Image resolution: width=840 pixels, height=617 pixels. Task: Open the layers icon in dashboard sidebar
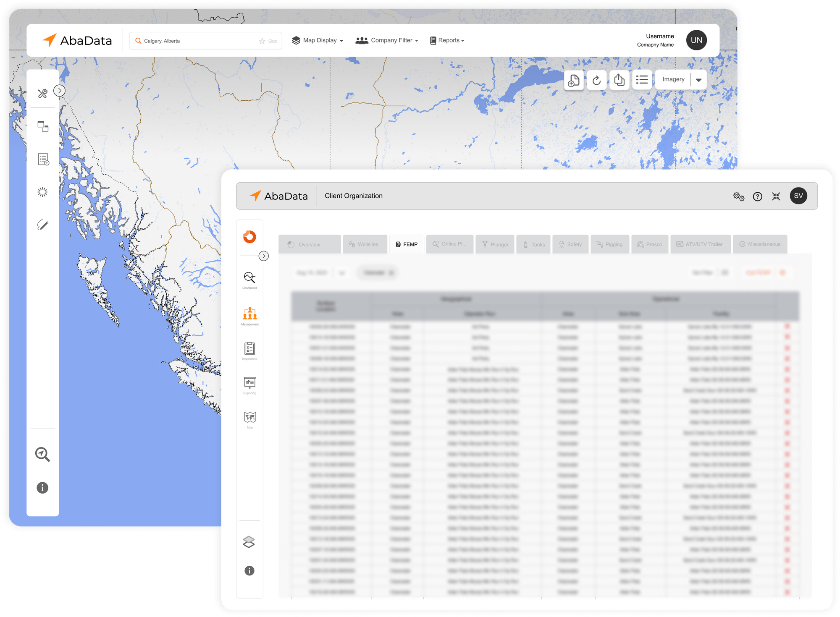click(x=249, y=542)
